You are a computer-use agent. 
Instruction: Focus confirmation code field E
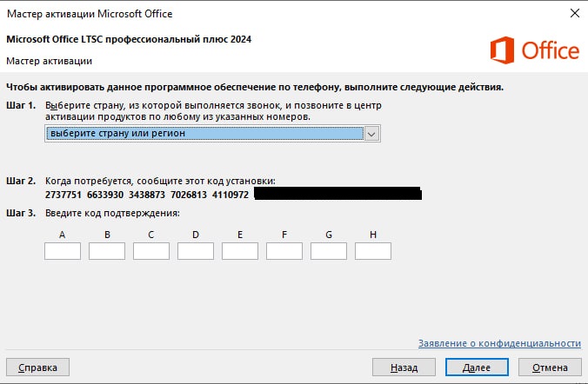click(x=240, y=251)
